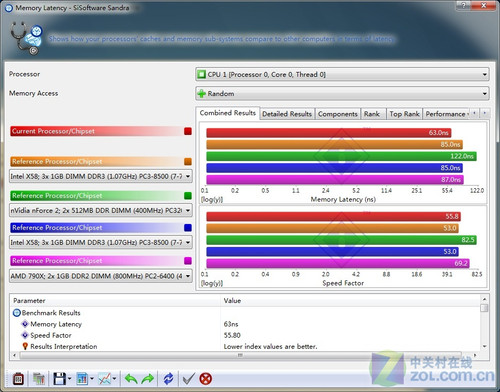
Task: Click 'Lower index values are better.' text
Action: 270,346
